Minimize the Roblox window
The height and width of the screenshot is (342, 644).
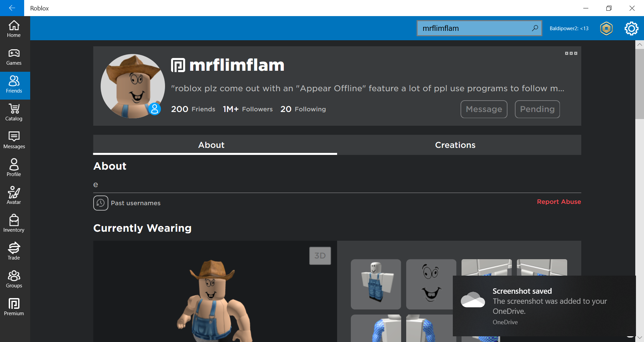click(586, 8)
